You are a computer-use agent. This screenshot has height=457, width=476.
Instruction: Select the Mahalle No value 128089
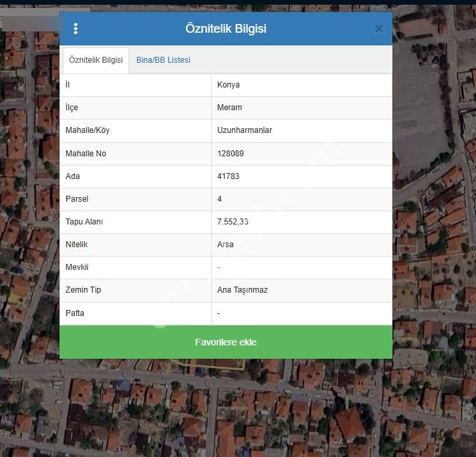231,154
